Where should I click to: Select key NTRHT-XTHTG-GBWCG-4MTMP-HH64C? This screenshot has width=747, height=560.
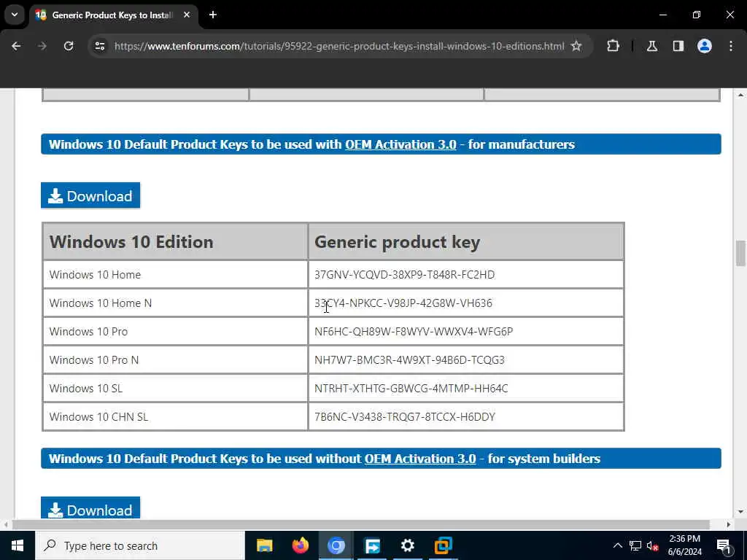[411, 388]
